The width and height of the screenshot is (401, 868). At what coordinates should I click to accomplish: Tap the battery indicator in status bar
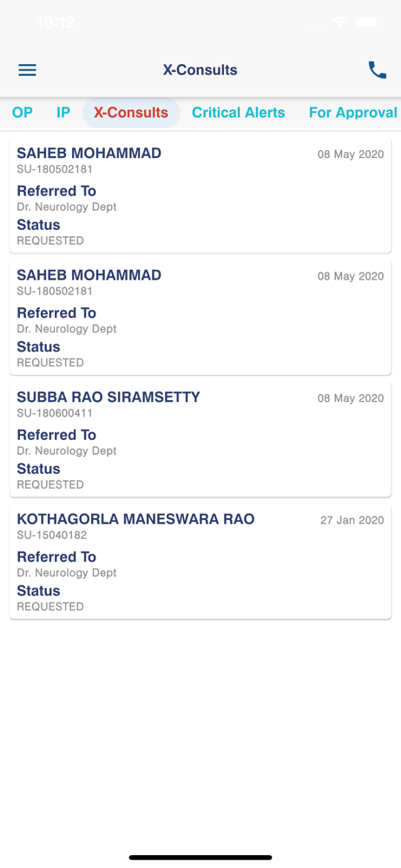pos(366,23)
